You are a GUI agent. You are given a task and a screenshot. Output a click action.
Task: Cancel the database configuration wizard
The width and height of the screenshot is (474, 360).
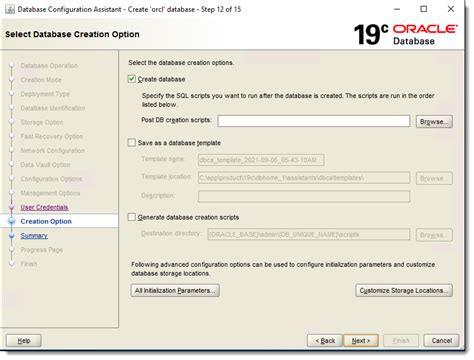[441, 341]
